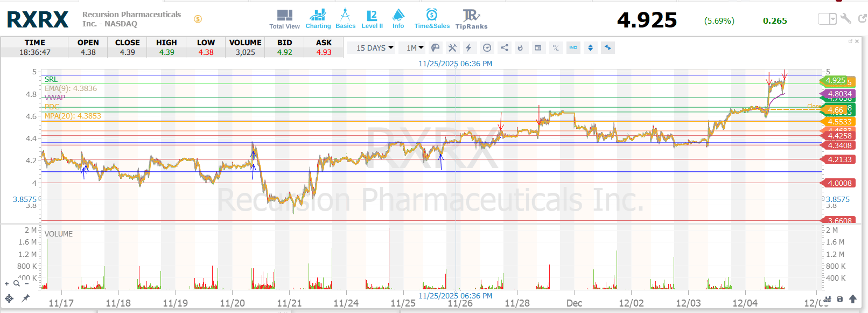Click the 4.0008 red level tag
The width and height of the screenshot is (868, 313).
[839, 183]
